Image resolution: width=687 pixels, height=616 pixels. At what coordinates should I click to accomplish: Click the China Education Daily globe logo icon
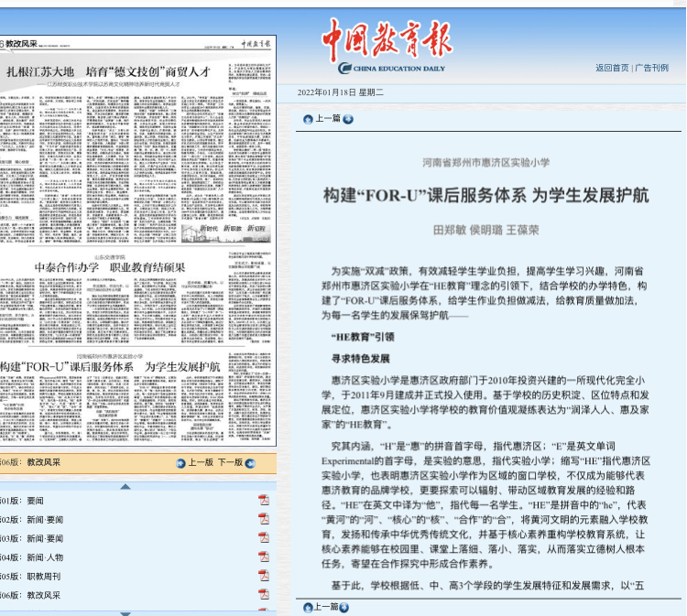[x=344, y=68]
